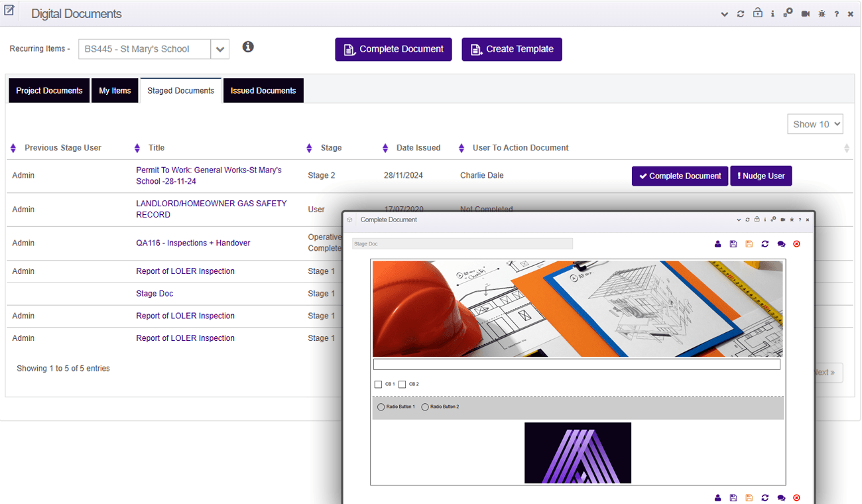Expand the Show 10 entries dropdown
Viewport: 862px width, 504px height.
815,124
